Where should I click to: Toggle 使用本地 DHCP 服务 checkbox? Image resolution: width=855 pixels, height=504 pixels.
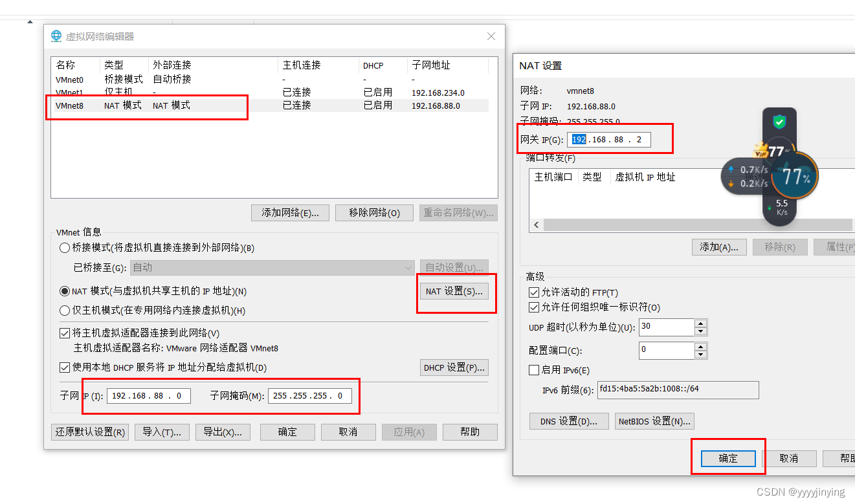click(65, 367)
